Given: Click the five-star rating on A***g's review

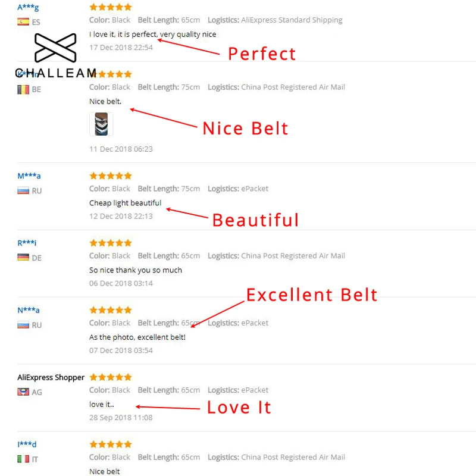Looking at the screenshot, I should click(110, 7).
